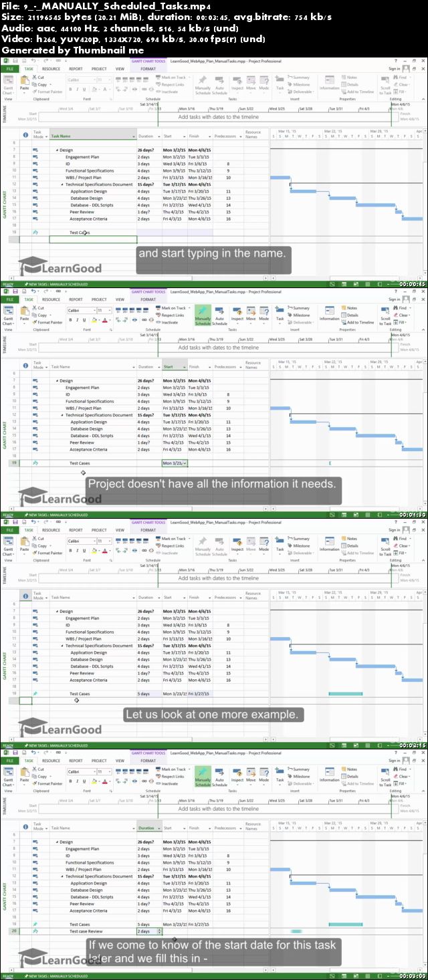Image resolution: width=428 pixels, height=980 pixels.
Task: Open Duration column dropdown in the 00:03:00 frame
Action: click(158, 828)
